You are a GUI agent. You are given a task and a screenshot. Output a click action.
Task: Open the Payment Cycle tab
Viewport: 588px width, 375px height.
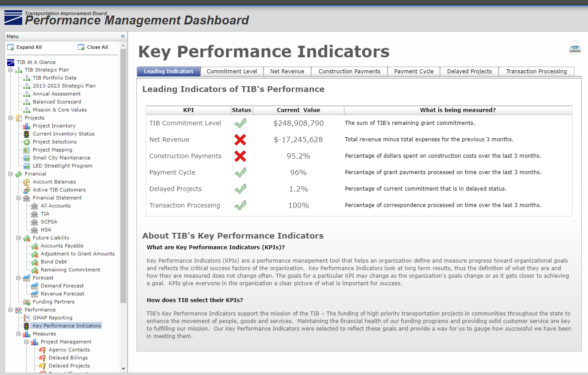tap(414, 71)
